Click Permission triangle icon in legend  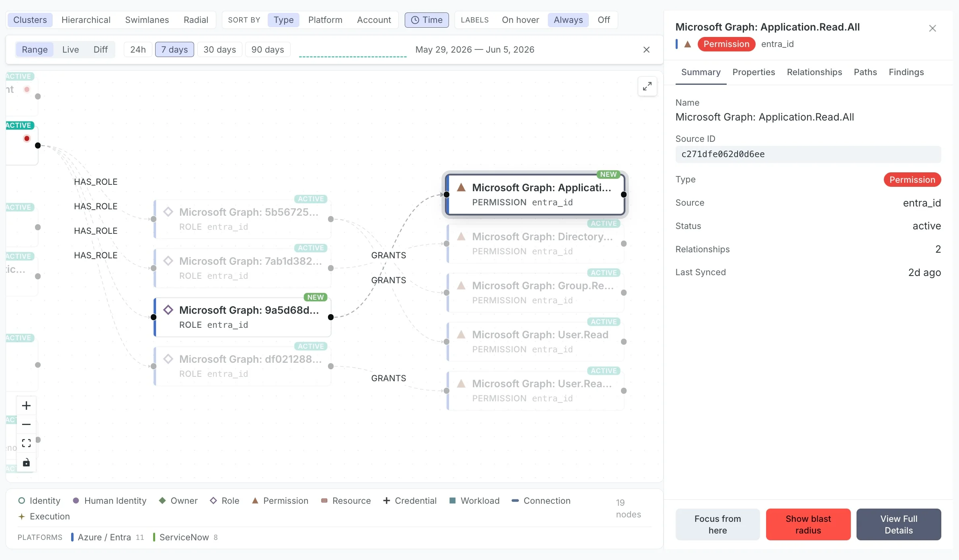(x=255, y=501)
